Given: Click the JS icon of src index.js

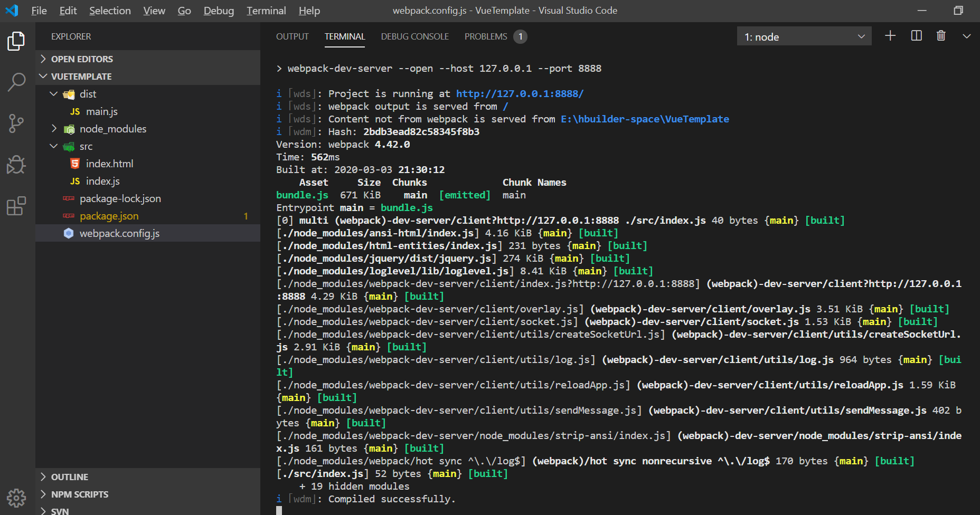Looking at the screenshot, I should pos(75,181).
